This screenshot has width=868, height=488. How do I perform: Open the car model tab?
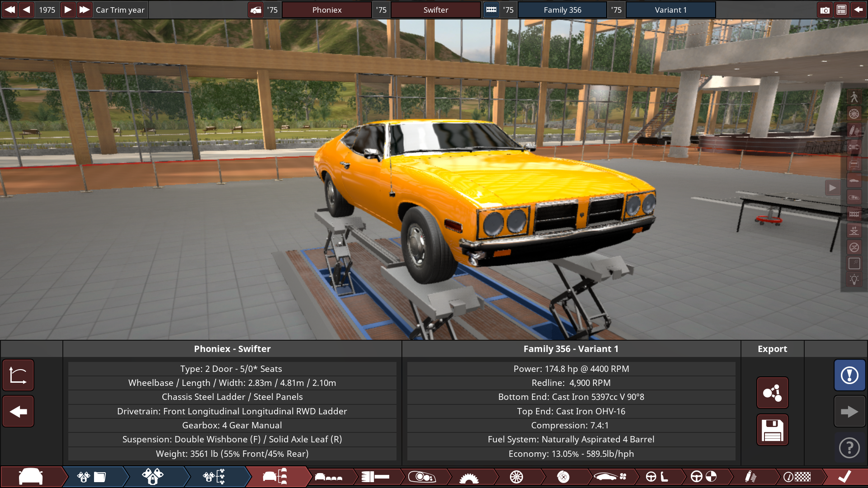(31, 477)
